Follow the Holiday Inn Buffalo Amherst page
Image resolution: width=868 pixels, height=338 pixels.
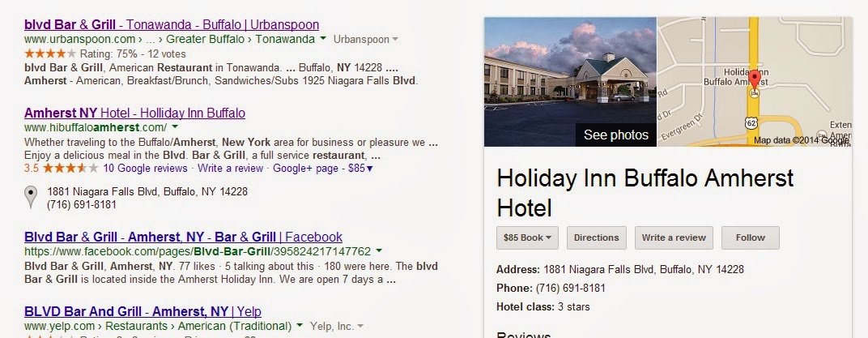750,237
